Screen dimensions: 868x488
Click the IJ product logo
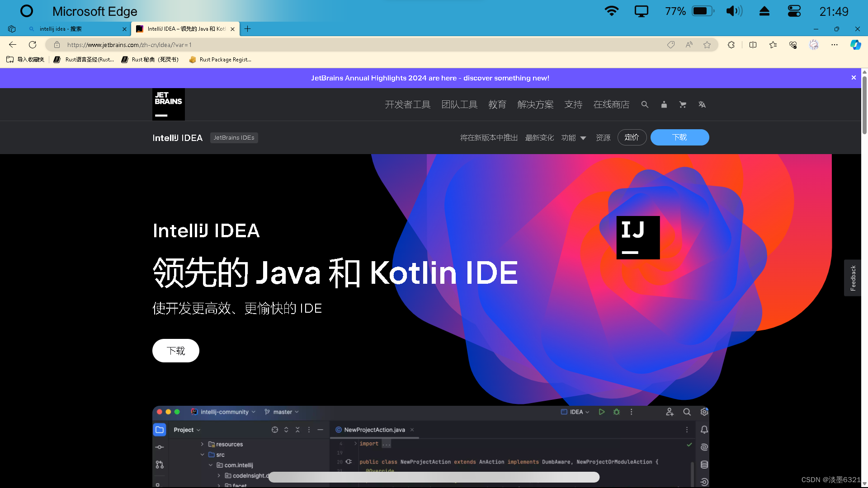click(638, 237)
